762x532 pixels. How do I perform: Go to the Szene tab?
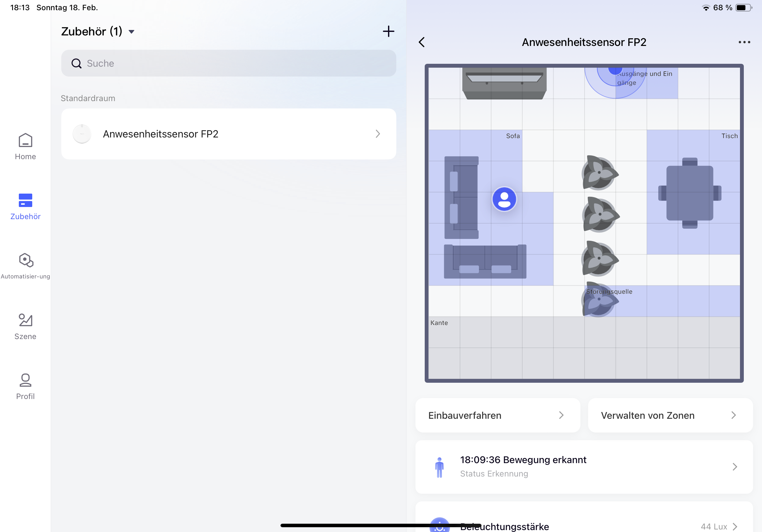(25, 326)
